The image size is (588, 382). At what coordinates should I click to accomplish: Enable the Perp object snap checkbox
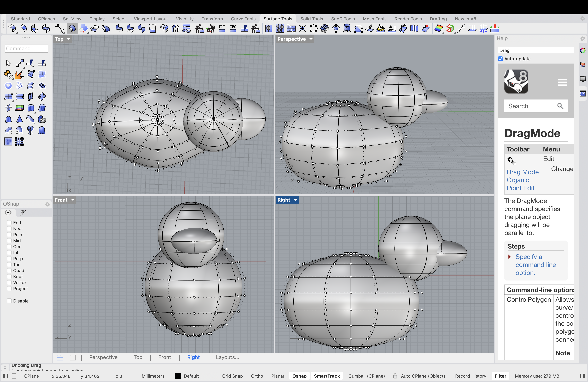click(x=9, y=259)
